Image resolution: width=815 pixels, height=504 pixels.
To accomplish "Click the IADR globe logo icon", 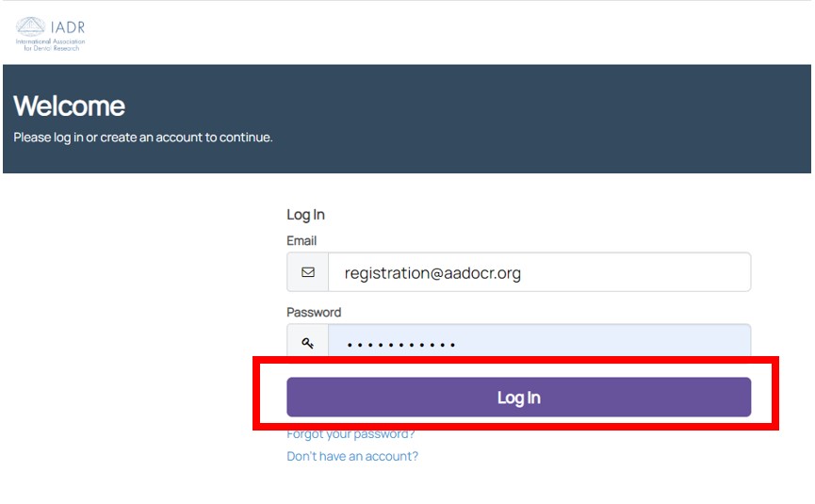I will 31,27.
